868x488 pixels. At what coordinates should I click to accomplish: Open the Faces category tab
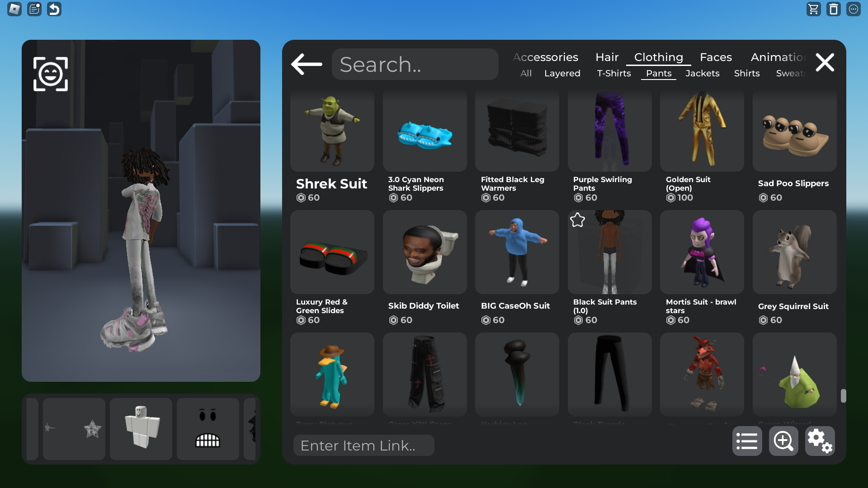click(716, 57)
